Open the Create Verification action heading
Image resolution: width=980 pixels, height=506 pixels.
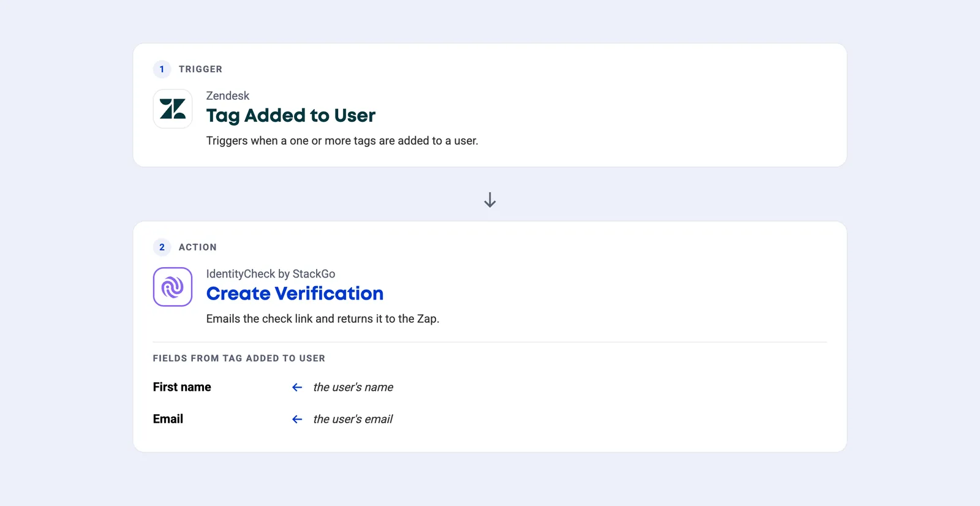tap(295, 293)
